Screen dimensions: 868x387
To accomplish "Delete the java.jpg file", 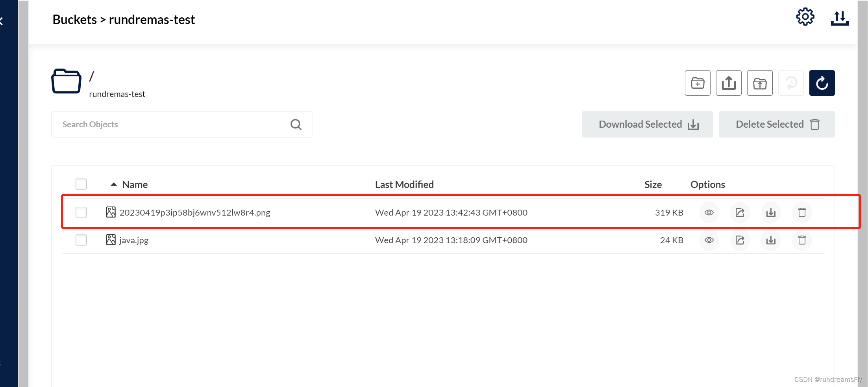I will pos(802,240).
